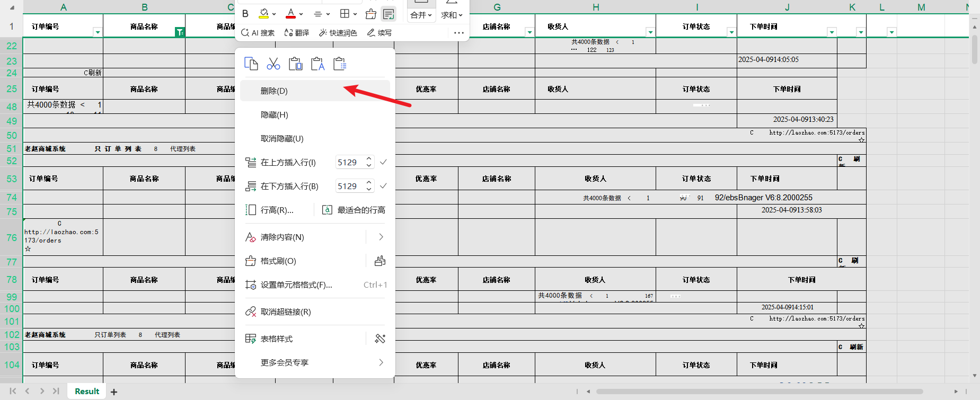Click the multi-format painter icon beside 格式刷

point(380,261)
